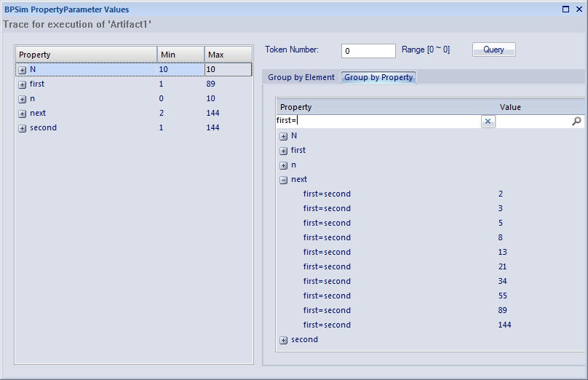Sort by the Max column header
The width and height of the screenshot is (588, 380).
pos(228,55)
